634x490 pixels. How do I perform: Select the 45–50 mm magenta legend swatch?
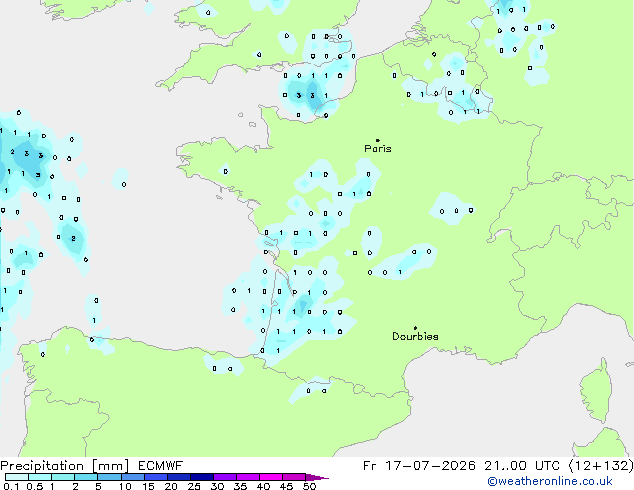coord(294,477)
